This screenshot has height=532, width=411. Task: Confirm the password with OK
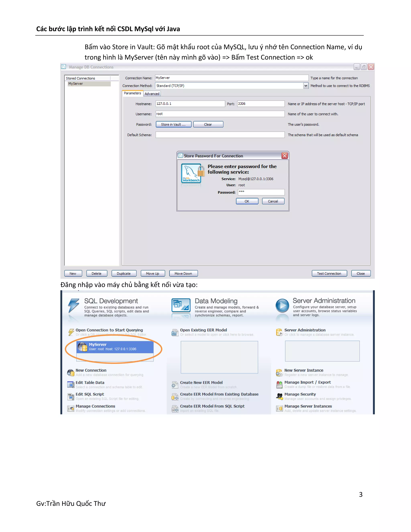pos(247,201)
